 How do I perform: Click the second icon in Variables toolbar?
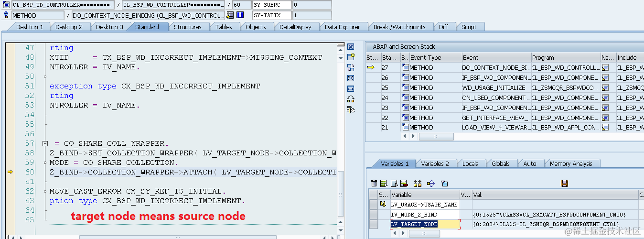(384, 183)
